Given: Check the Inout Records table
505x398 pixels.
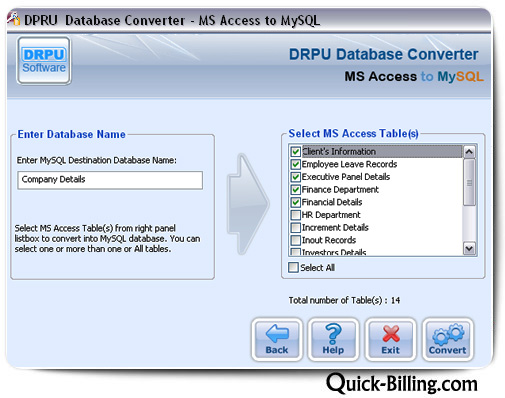Looking at the screenshot, I should [295, 240].
